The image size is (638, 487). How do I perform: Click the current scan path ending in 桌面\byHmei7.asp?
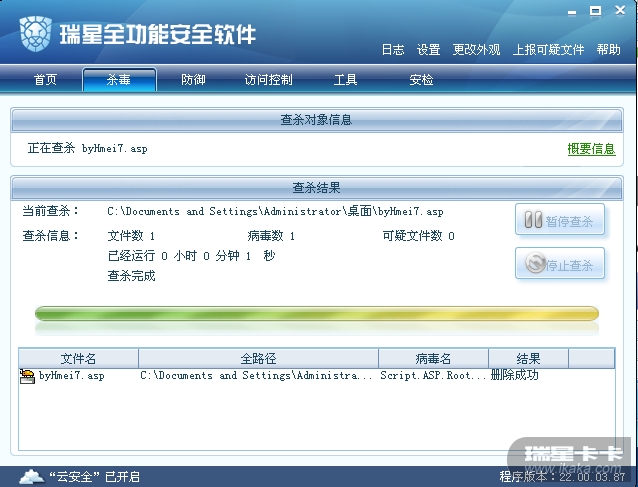click(275, 212)
